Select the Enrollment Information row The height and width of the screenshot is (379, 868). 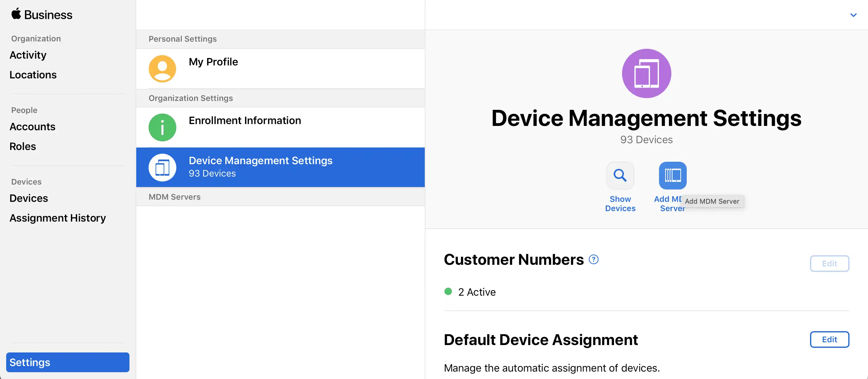pos(280,127)
